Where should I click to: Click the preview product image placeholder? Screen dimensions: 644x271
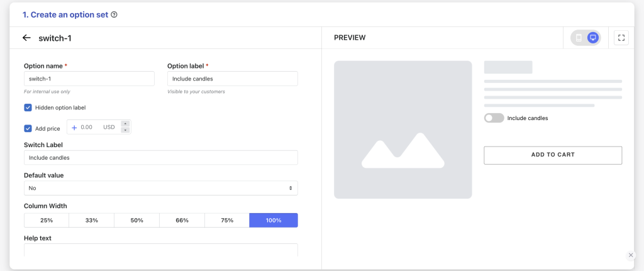tap(403, 130)
